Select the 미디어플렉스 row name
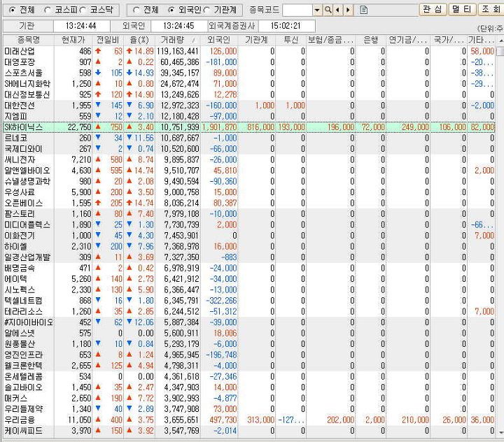504x442 pixels. [x=27, y=225]
